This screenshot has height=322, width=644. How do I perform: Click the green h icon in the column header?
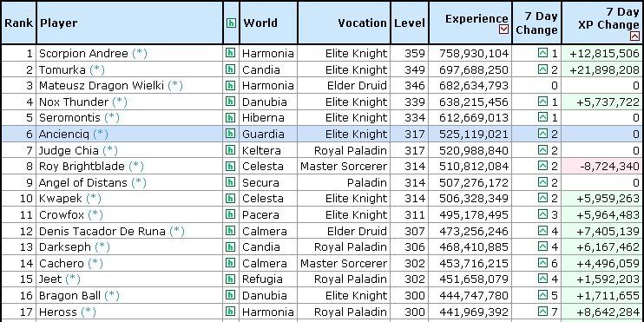pos(231,23)
